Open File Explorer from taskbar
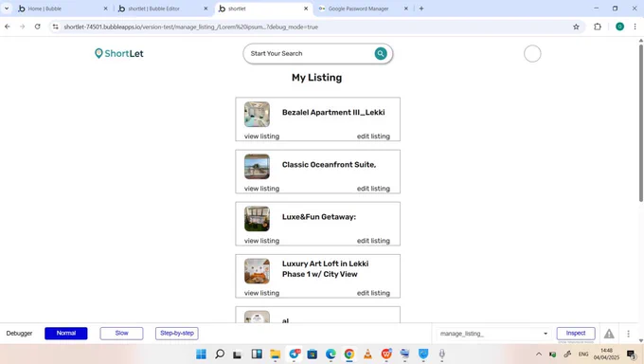644x364 pixels. [276, 354]
